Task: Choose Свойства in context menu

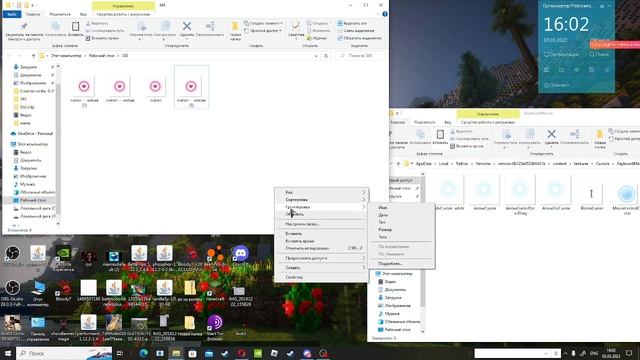Action: [321, 277]
